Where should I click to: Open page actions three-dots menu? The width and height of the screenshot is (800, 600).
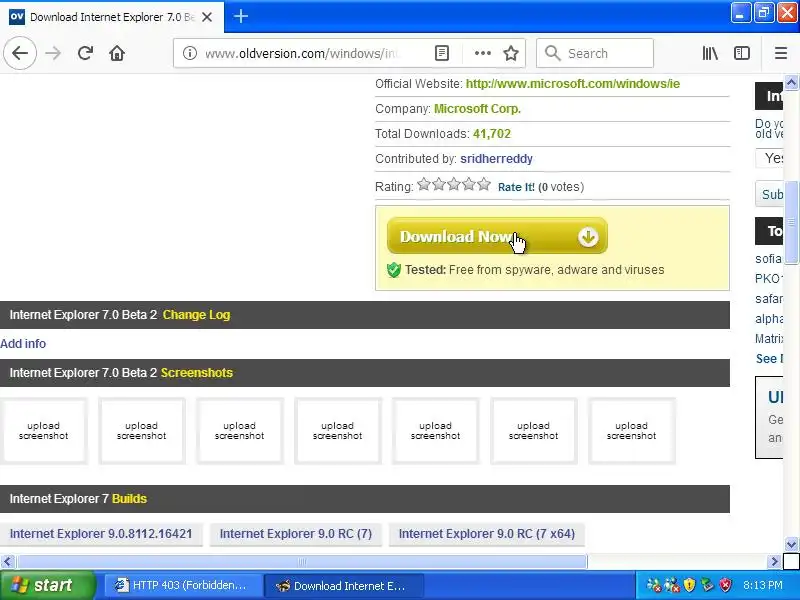coord(483,53)
